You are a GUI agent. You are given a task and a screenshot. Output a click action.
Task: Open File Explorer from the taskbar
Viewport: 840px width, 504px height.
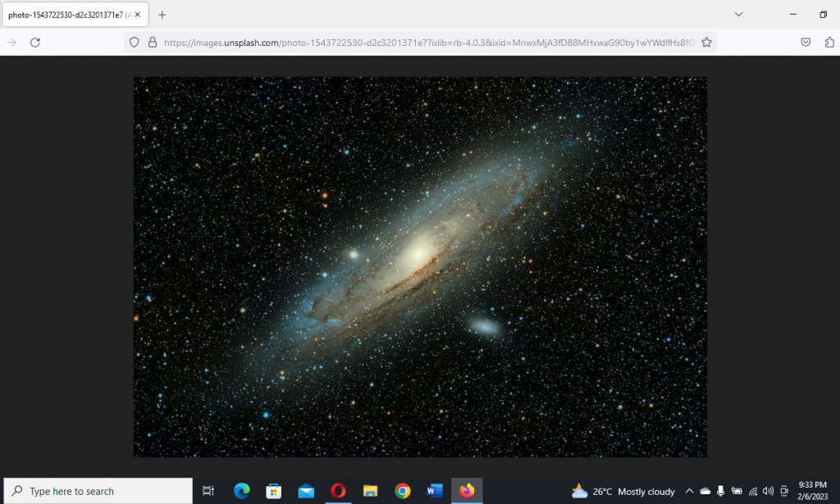coord(370,491)
